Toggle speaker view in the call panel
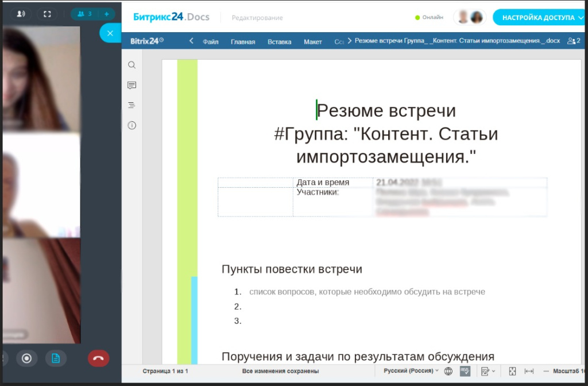The width and height of the screenshot is (588, 386). (x=21, y=14)
